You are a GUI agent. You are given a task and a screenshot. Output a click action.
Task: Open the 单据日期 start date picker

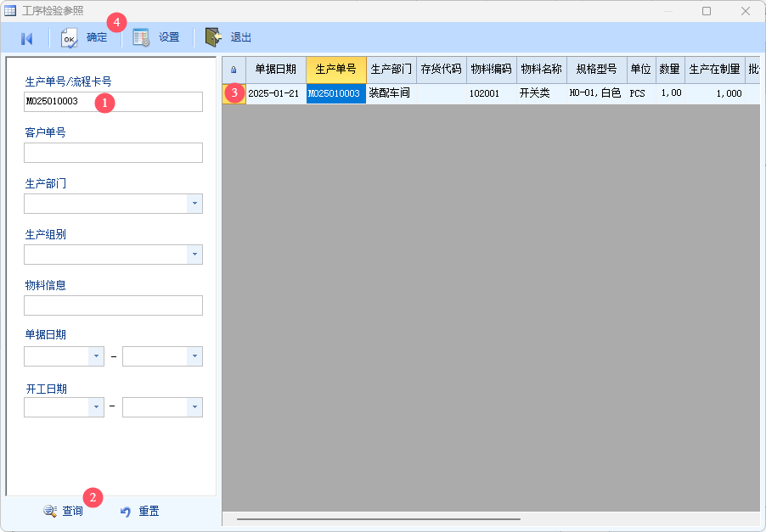(96, 356)
